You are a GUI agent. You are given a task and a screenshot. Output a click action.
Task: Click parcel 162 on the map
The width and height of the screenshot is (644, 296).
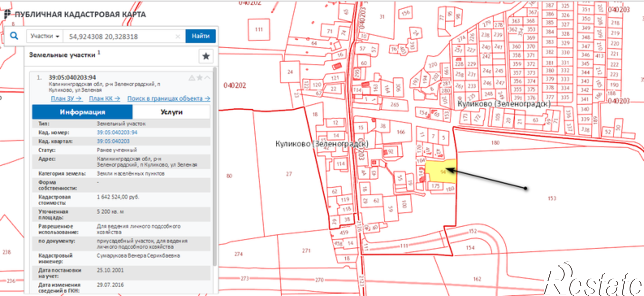point(477,279)
